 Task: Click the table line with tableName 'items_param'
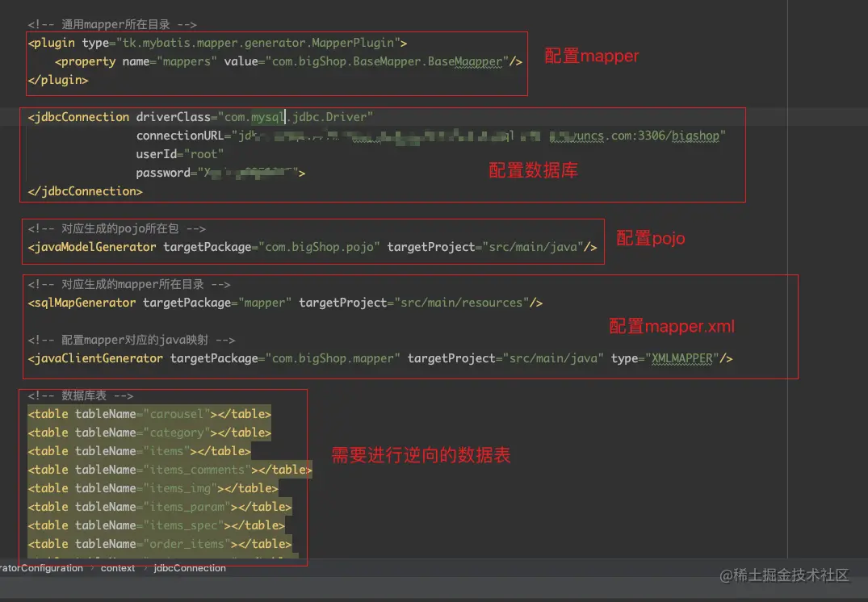pyautogui.click(x=159, y=507)
